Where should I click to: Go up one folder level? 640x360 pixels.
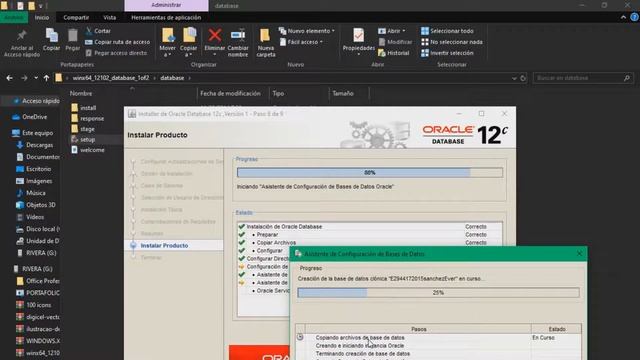46,78
